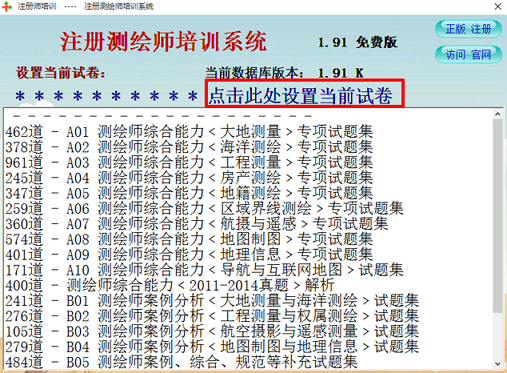Screen dimensions: 507x373
Task: Click the list scrollbar's up arrow
Action: (x=497, y=114)
